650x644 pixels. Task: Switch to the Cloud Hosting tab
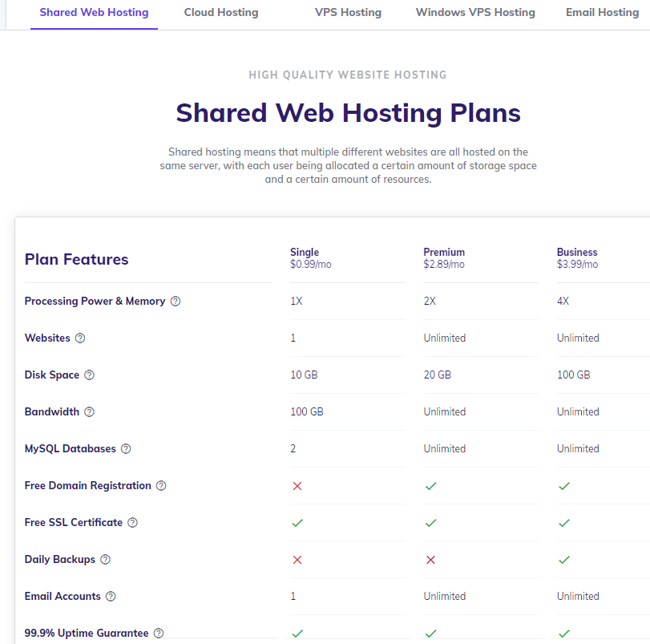point(221,13)
